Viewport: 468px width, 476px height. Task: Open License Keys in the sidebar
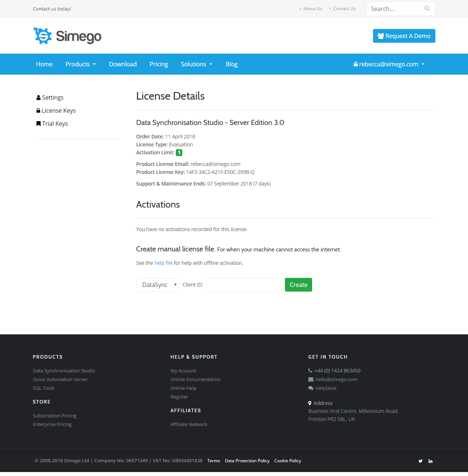(x=56, y=110)
